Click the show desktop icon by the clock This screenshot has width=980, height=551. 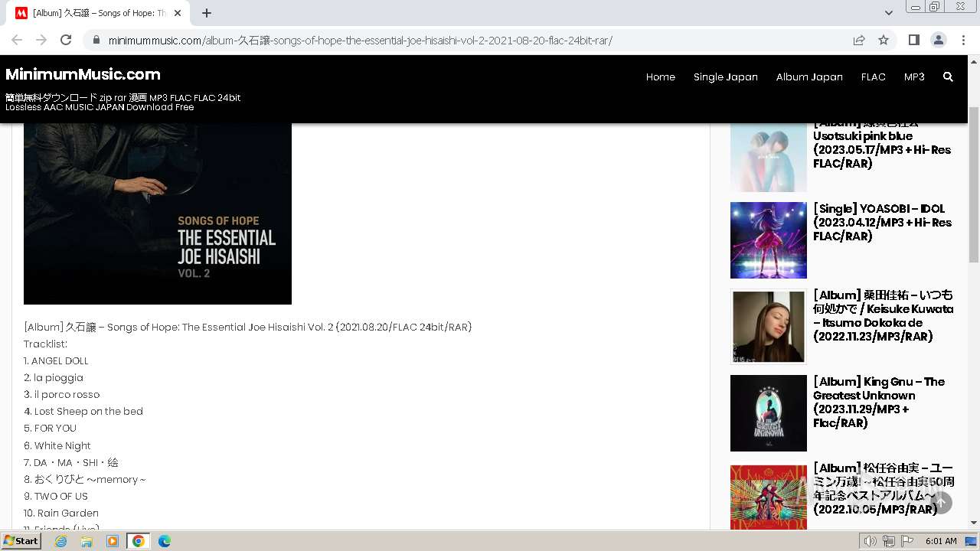pyautogui.click(x=971, y=541)
